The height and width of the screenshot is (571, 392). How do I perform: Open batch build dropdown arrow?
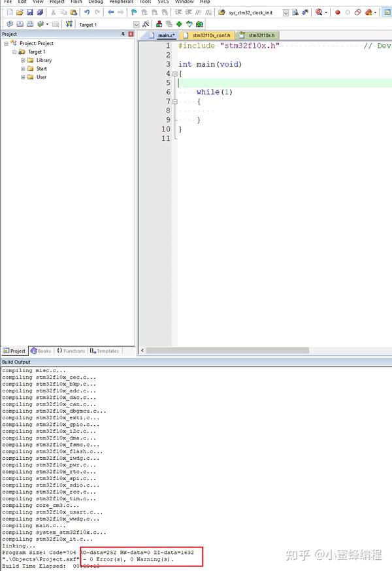(x=47, y=24)
